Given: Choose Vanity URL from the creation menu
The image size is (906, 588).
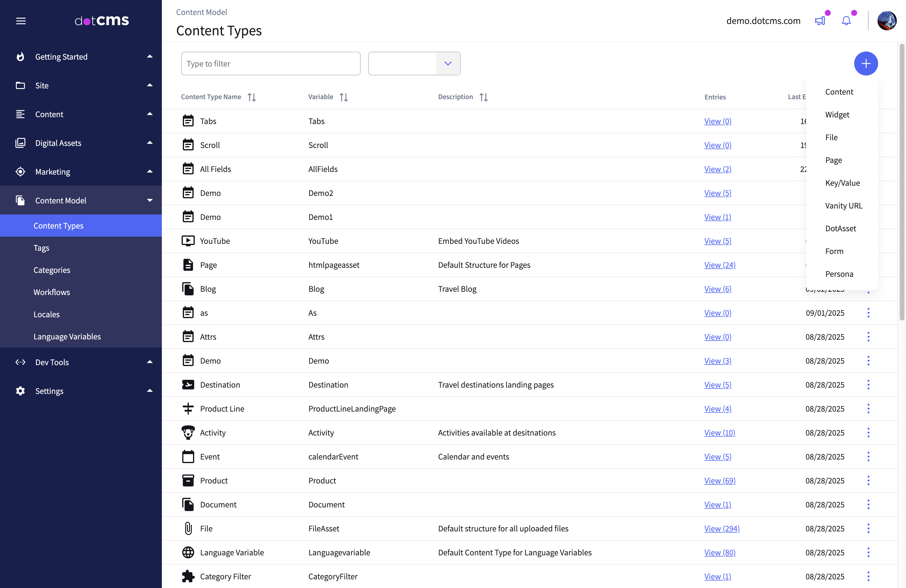Looking at the screenshot, I should pyautogui.click(x=844, y=205).
